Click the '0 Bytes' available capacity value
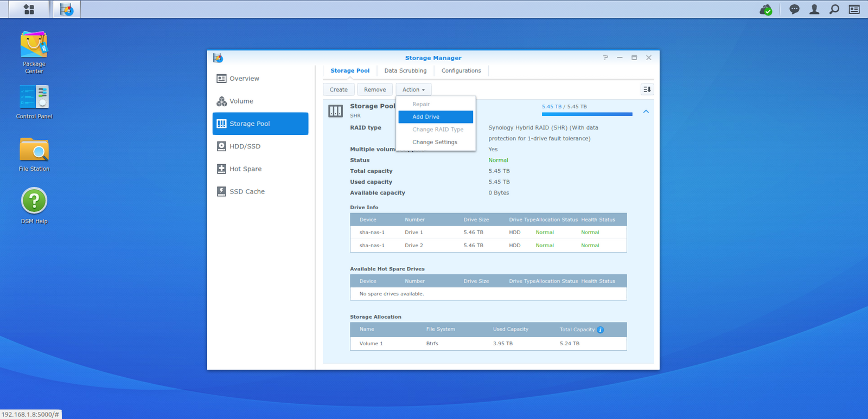 499,193
